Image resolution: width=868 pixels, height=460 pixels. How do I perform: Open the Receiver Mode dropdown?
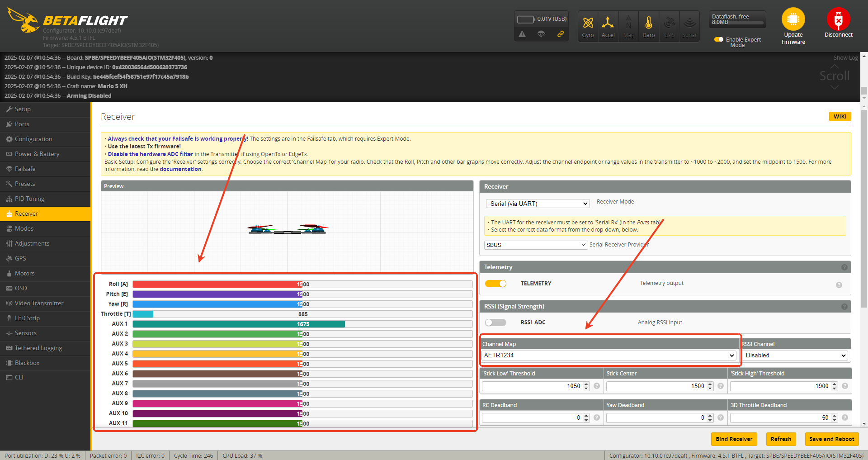538,204
